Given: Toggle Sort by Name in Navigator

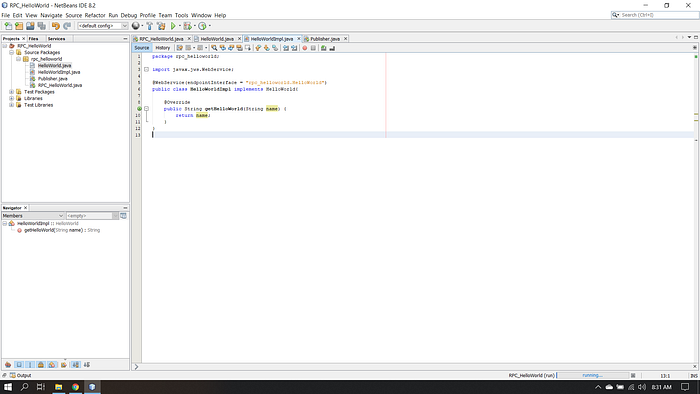Looking at the screenshot, I should tap(75, 365).
